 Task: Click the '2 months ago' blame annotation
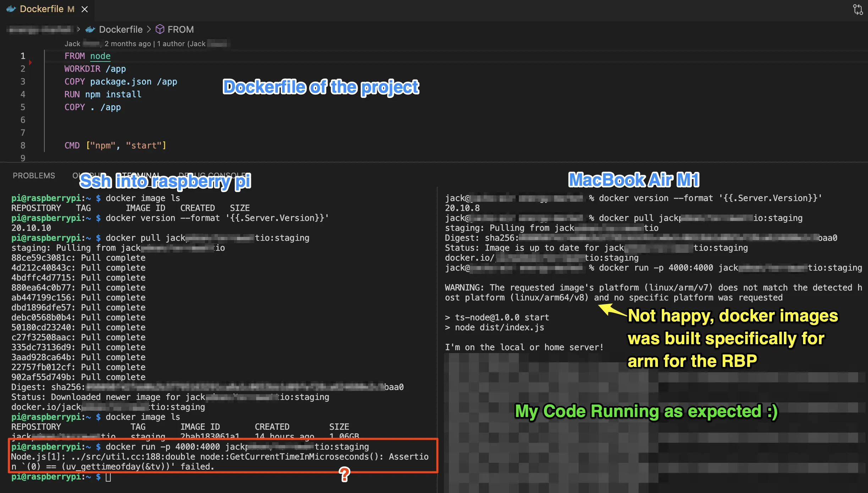tap(127, 44)
